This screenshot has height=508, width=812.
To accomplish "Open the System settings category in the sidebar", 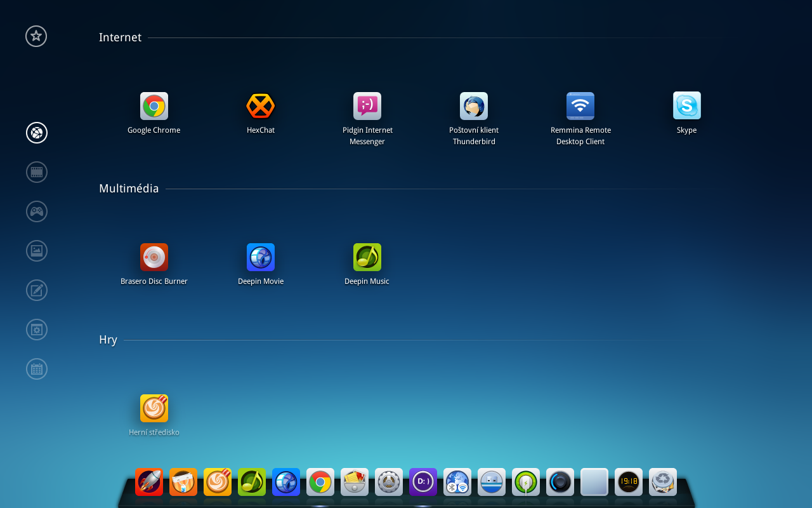I will (36, 330).
